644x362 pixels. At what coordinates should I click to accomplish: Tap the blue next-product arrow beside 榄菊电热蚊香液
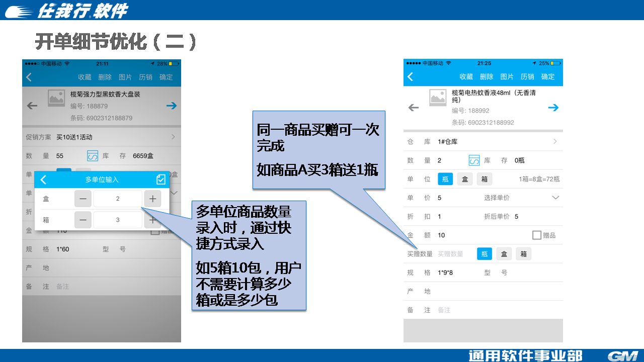pyautogui.click(x=553, y=108)
